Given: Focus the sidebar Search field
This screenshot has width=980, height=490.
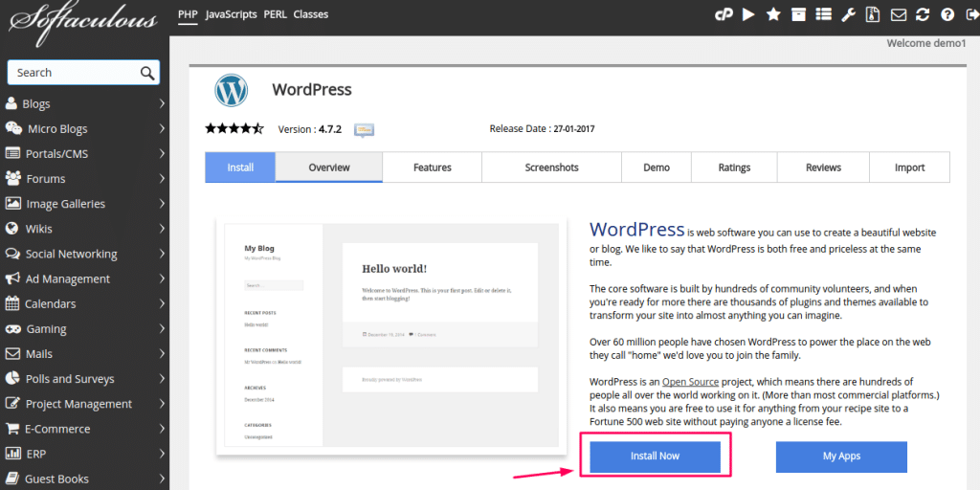Looking at the screenshot, I should point(83,73).
